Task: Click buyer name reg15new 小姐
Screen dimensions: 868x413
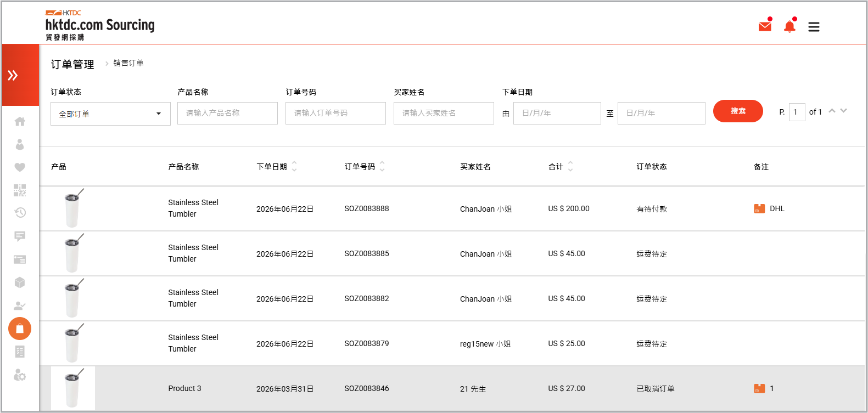Action: (x=485, y=344)
